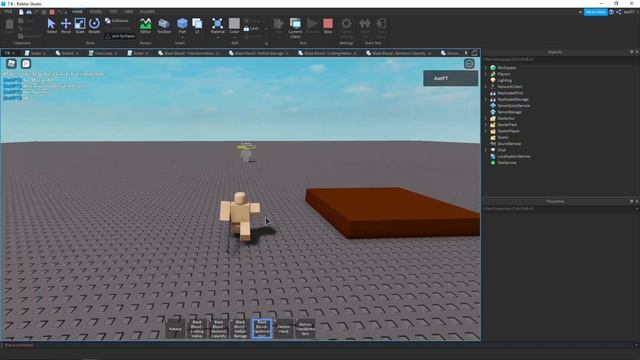Toggle the in-game chat bubble icon
Screen dimensions: 640x360
point(26,63)
